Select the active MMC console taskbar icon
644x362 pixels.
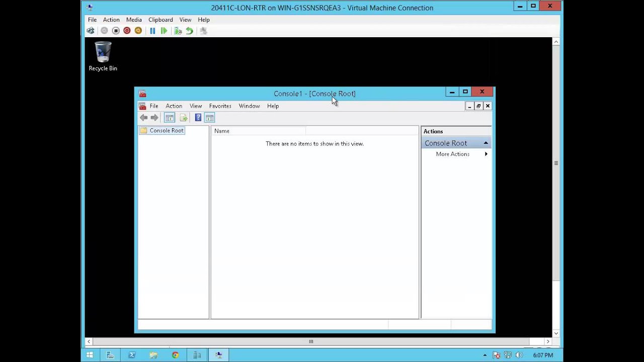click(218, 355)
